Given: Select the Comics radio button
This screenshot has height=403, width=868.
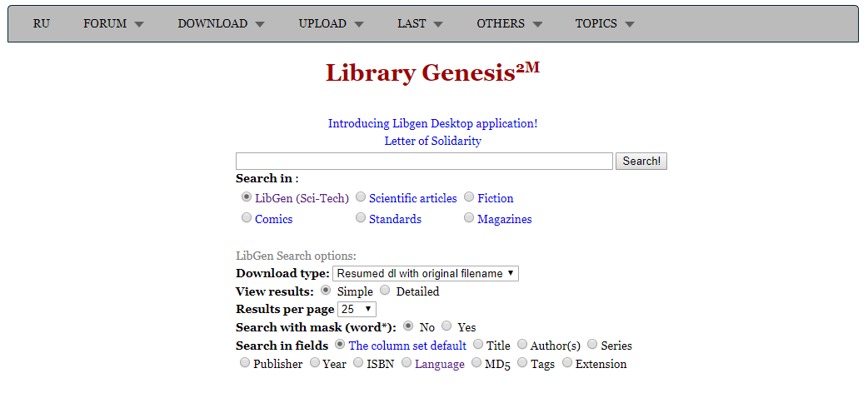Looking at the screenshot, I should coord(247,217).
